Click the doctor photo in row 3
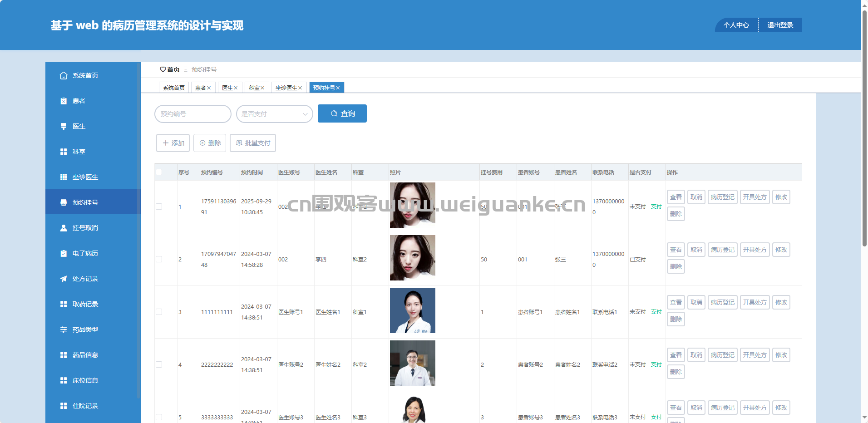The width and height of the screenshot is (868, 423). click(x=413, y=310)
